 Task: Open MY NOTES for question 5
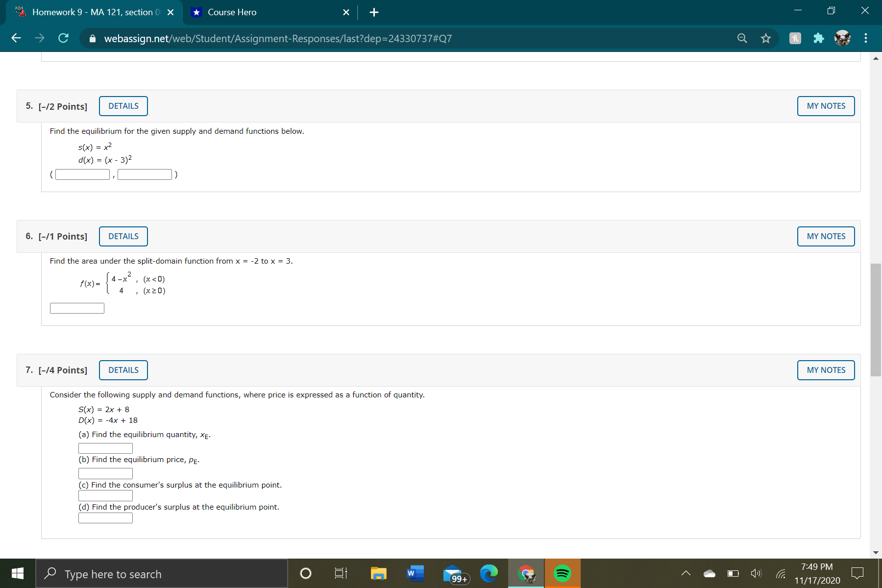[826, 106]
